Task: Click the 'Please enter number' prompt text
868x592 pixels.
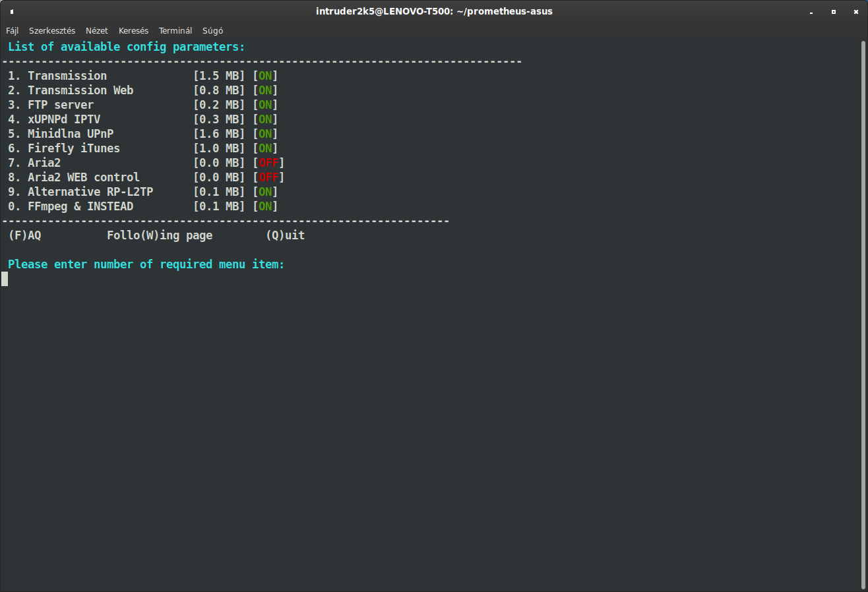Action: pyautogui.click(x=146, y=264)
